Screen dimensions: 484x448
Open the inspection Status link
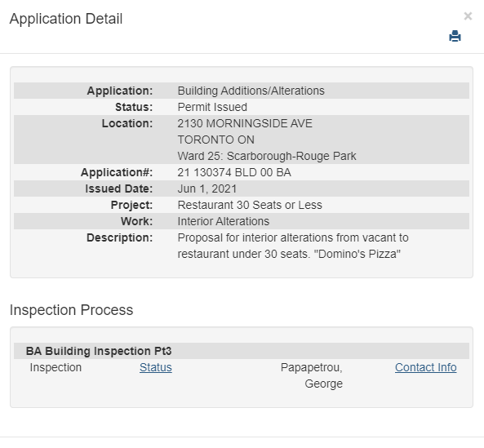[x=156, y=367]
